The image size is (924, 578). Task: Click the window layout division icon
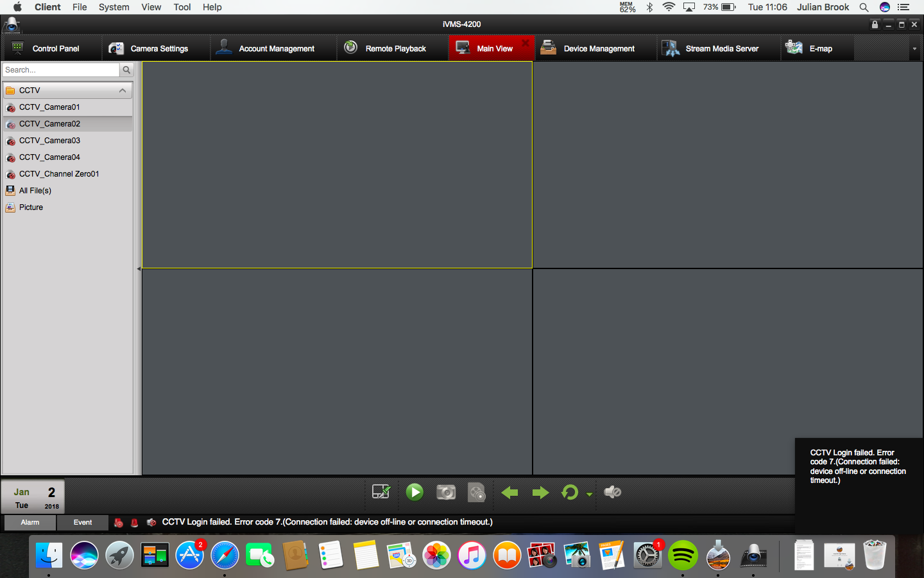(x=381, y=493)
